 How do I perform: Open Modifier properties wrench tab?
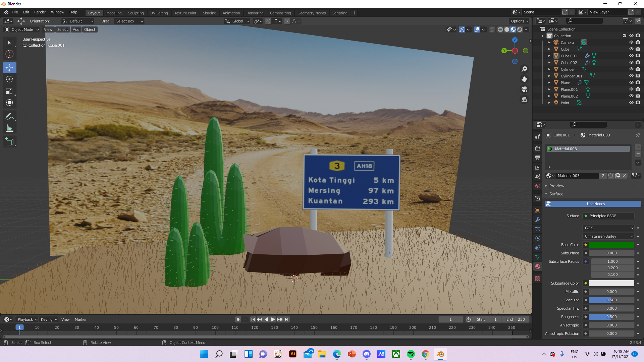538,220
